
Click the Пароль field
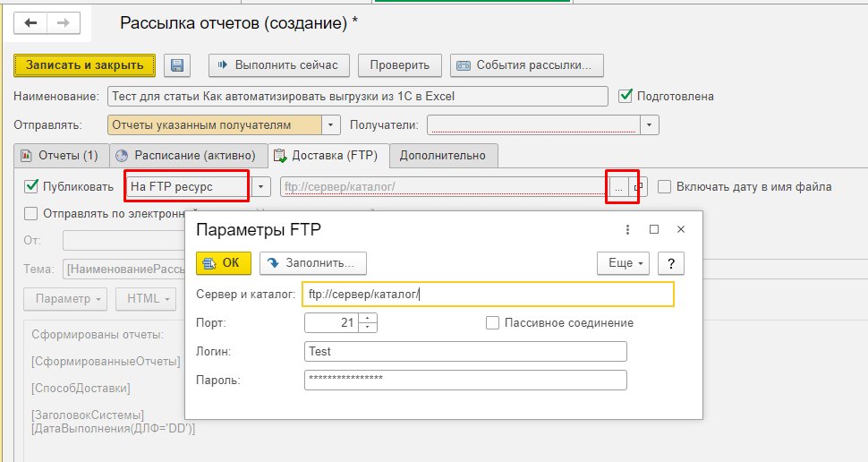point(465,380)
